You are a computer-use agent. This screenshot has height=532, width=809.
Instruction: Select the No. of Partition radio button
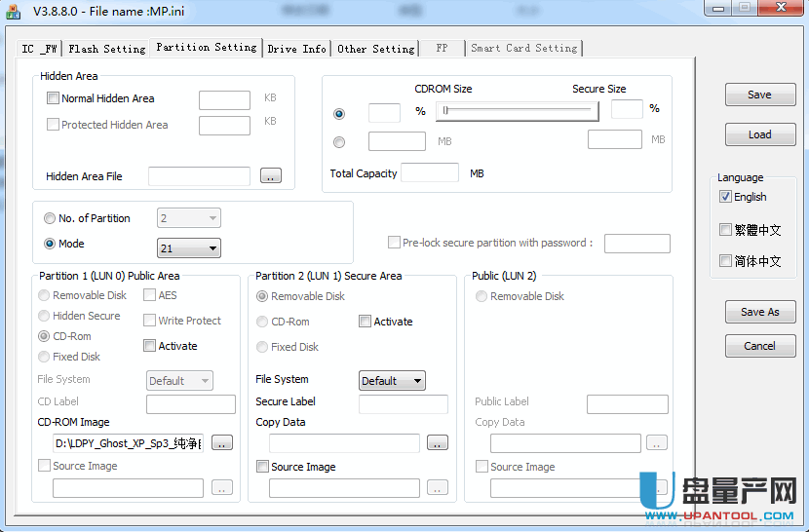[x=50, y=218]
